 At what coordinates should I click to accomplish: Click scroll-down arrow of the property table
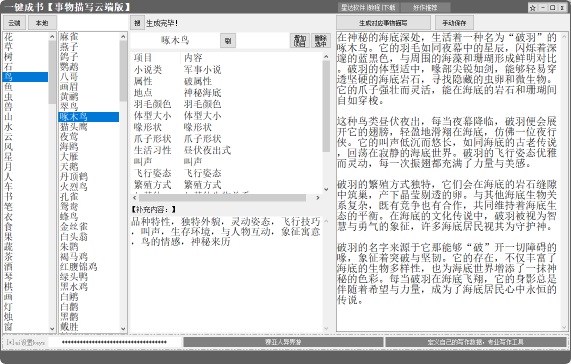[x=326, y=189]
